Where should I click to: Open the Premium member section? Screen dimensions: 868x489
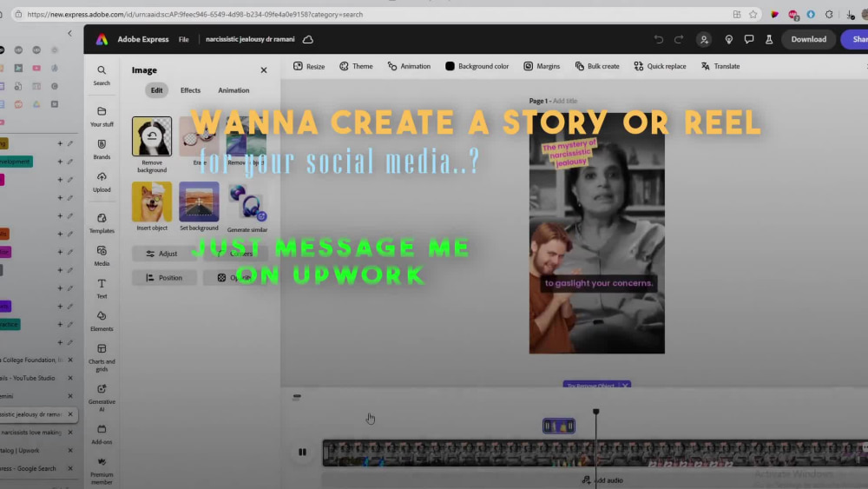[x=102, y=472]
